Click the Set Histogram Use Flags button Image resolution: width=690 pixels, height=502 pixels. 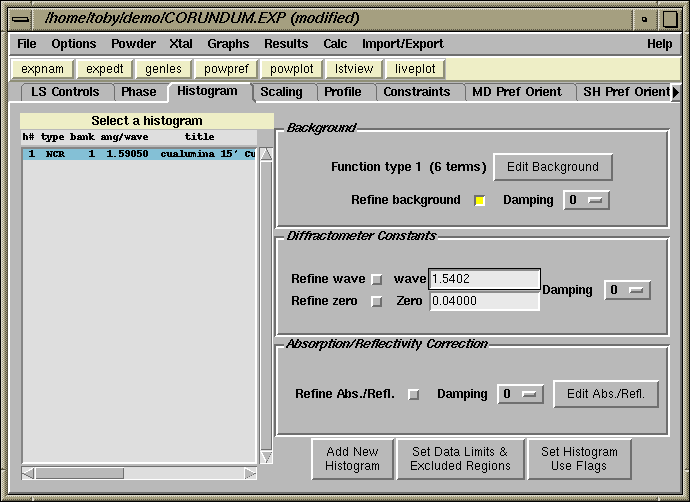tap(579, 459)
